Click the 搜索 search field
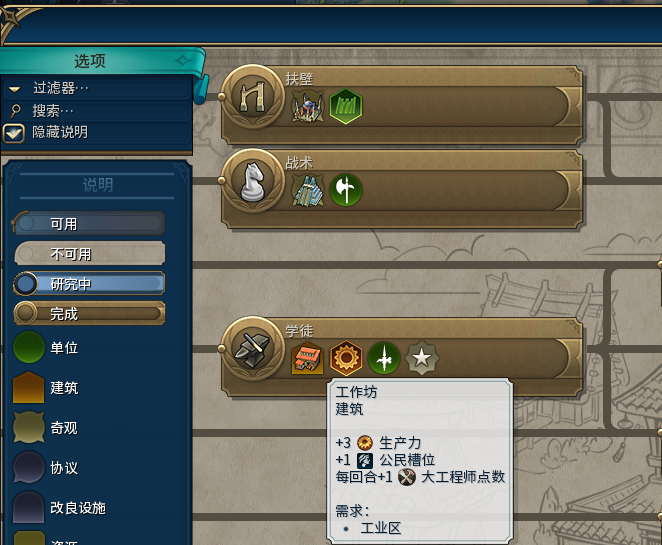The width and height of the screenshot is (662, 545). (98, 111)
